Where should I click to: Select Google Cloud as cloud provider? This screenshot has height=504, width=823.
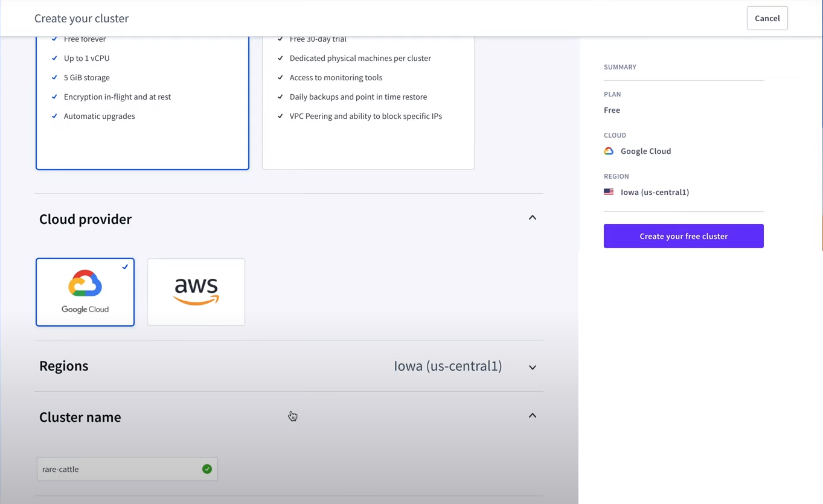pyautogui.click(x=85, y=292)
